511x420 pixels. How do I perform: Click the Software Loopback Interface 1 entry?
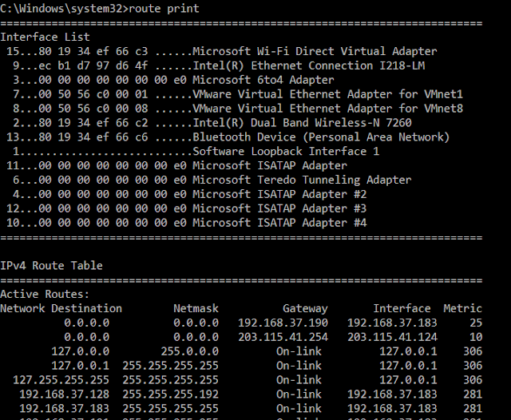pyautogui.click(x=196, y=152)
